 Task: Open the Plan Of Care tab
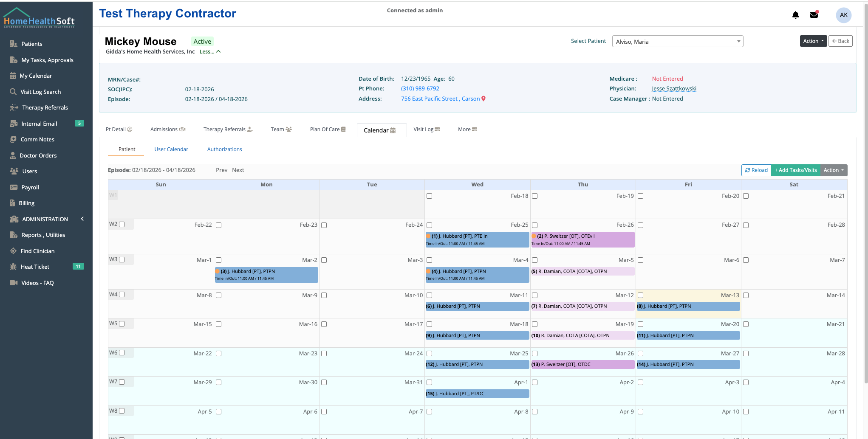click(x=328, y=129)
